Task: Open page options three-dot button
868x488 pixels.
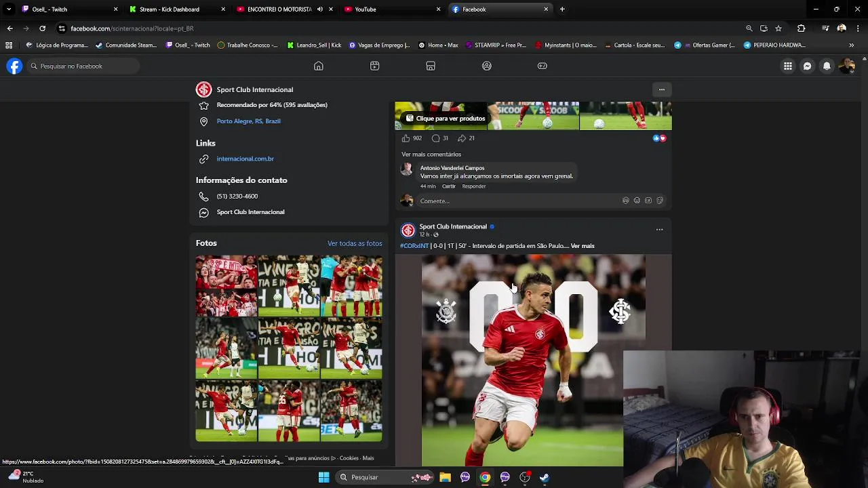Action: (x=662, y=89)
